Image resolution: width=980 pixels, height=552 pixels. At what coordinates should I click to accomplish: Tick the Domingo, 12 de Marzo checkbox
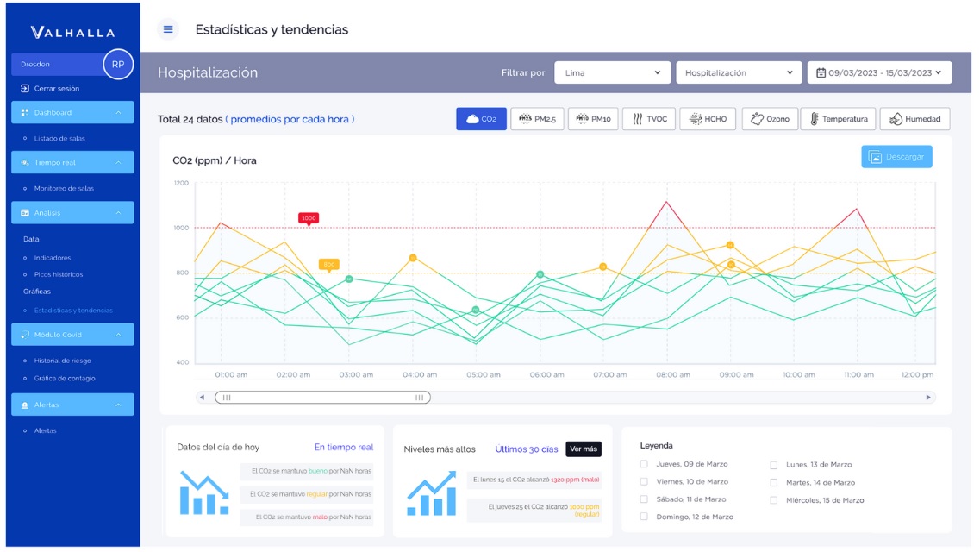click(x=644, y=517)
